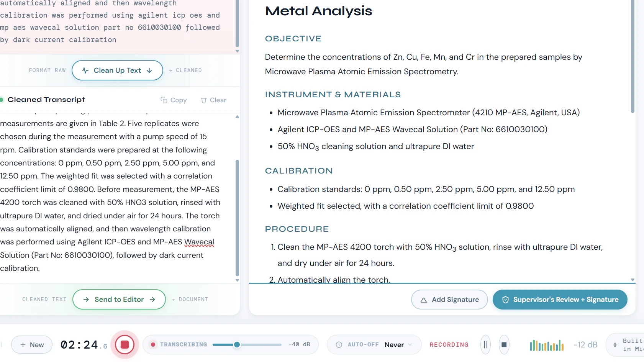This screenshot has width=644, height=362.
Task: Click the "-40 dB" threshold value
Action: tap(299, 344)
